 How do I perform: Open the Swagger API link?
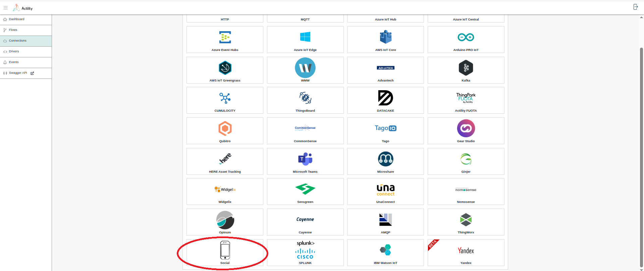(18, 73)
